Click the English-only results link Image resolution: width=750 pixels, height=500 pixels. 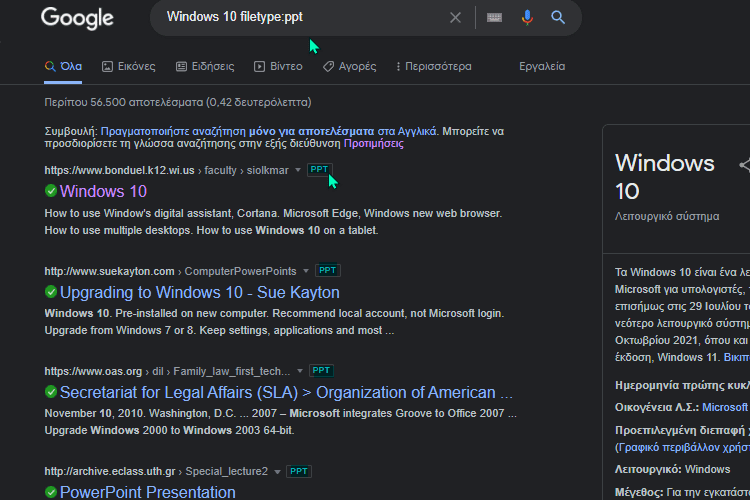coord(268,131)
